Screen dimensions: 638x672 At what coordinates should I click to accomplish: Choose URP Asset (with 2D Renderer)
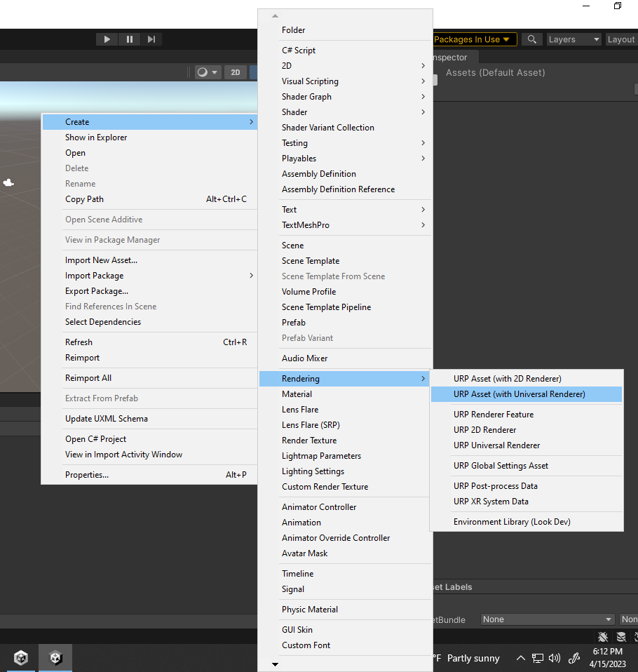tap(527, 378)
